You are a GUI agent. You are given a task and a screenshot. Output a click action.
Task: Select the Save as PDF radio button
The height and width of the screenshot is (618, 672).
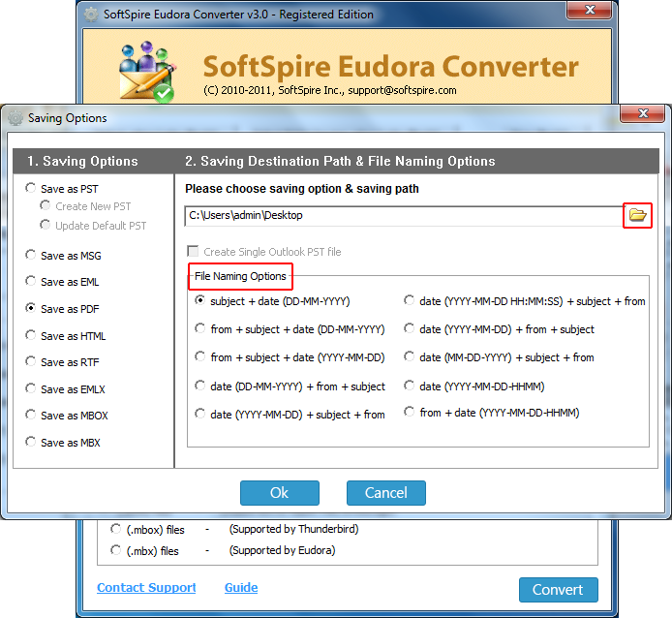[30, 308]
